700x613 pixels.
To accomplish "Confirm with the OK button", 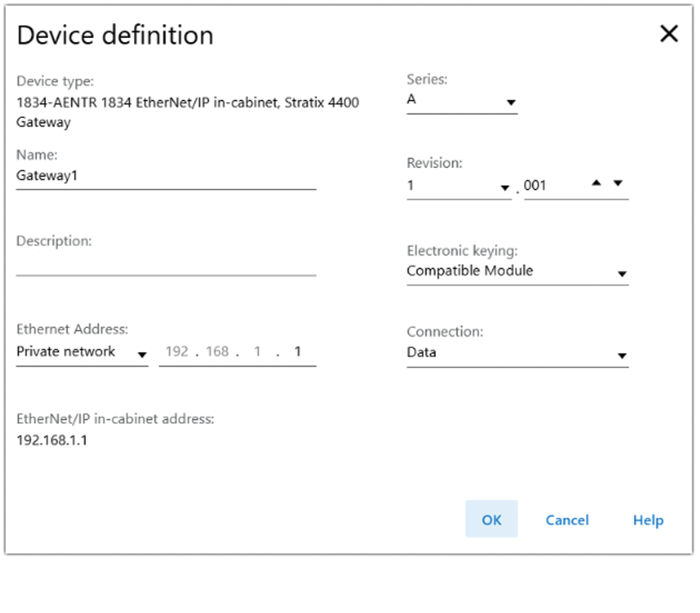I will tap(491, 519).
